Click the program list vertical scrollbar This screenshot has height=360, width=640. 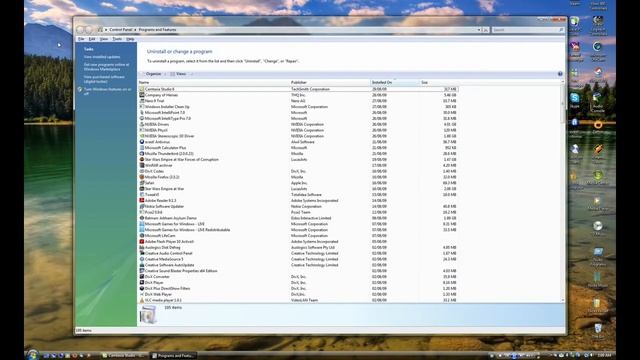[563, 191]
